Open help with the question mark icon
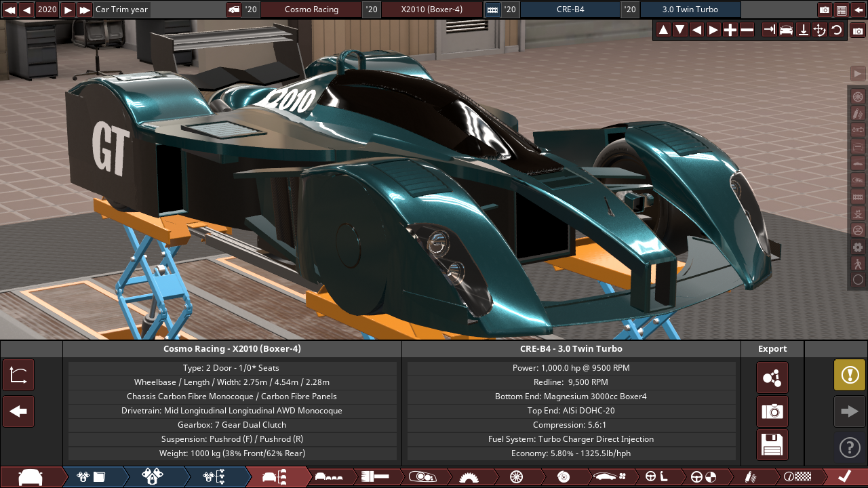The width and height of the screenshot is (868, 488). pos(850,447)
